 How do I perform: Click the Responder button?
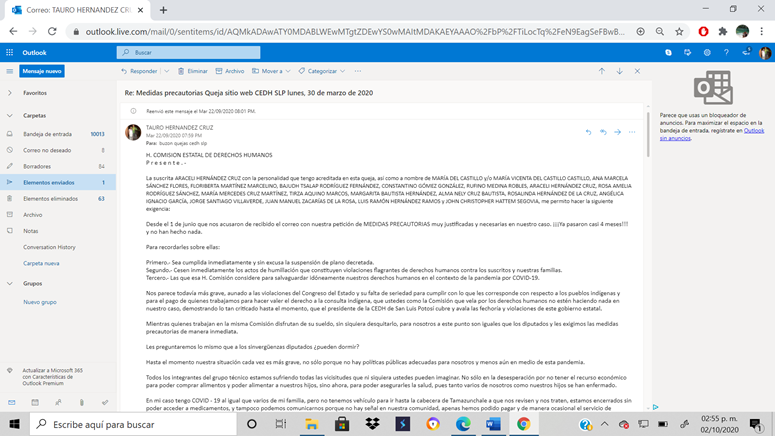139,71
